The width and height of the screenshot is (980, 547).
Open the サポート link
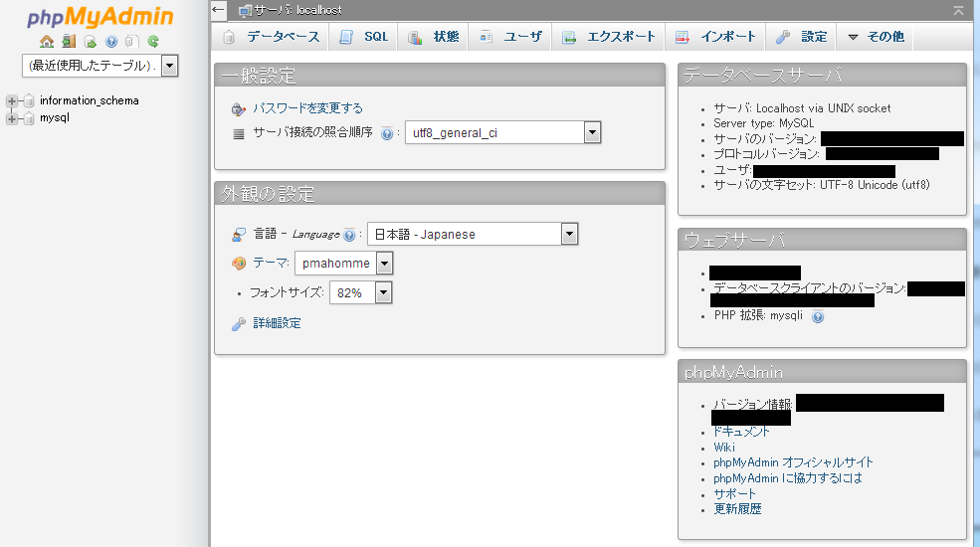(734, 494)
